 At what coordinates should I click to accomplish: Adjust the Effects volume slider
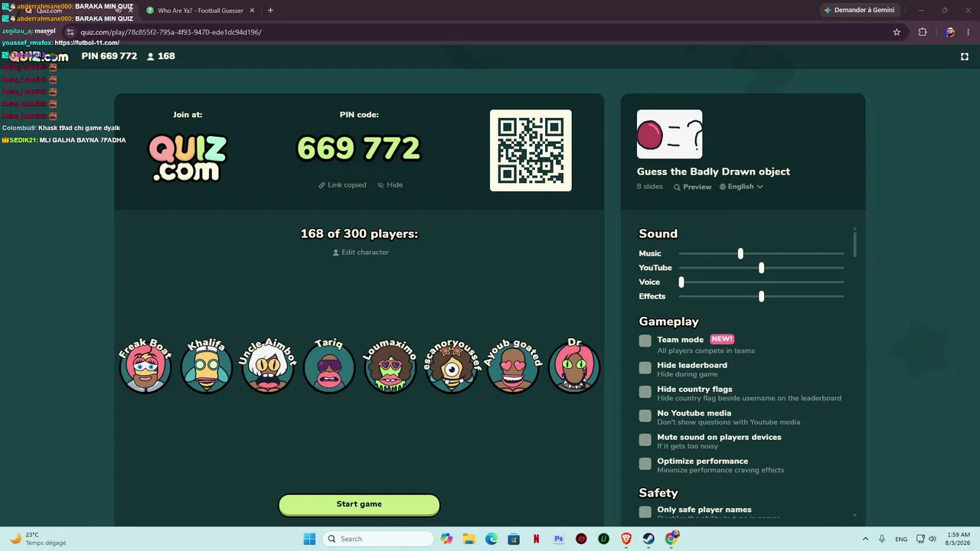pos(761,296)
